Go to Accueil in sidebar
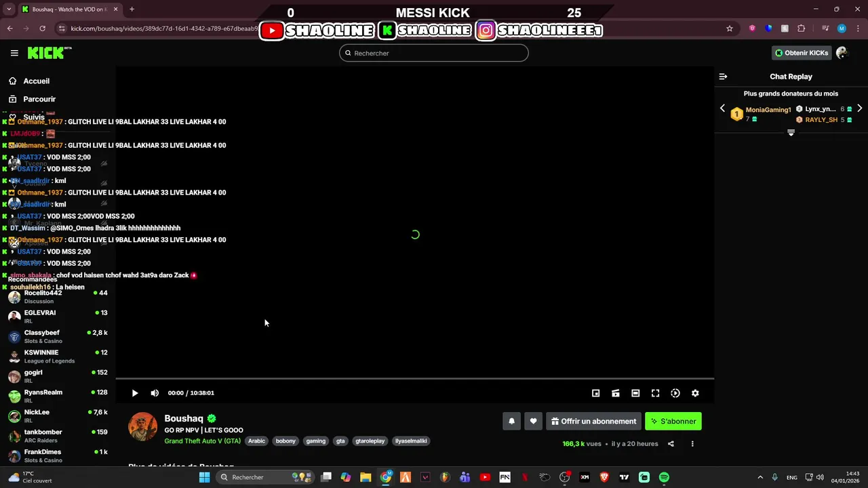 click(x=31, y=81)
